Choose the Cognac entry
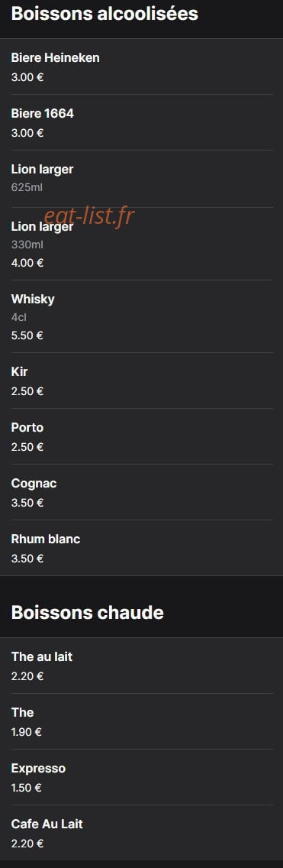 click(142, 492)
